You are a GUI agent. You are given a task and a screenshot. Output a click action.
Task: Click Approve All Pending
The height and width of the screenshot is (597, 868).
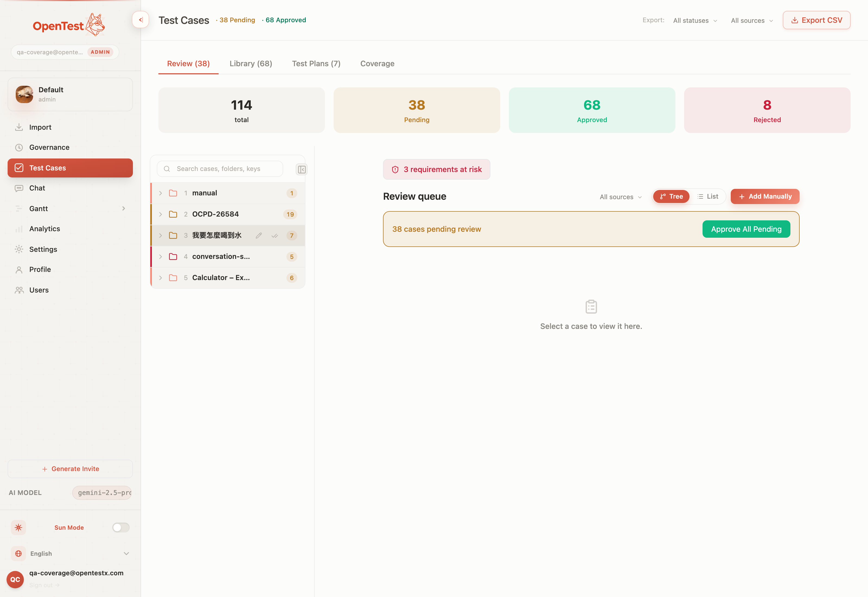pos(746,229)
